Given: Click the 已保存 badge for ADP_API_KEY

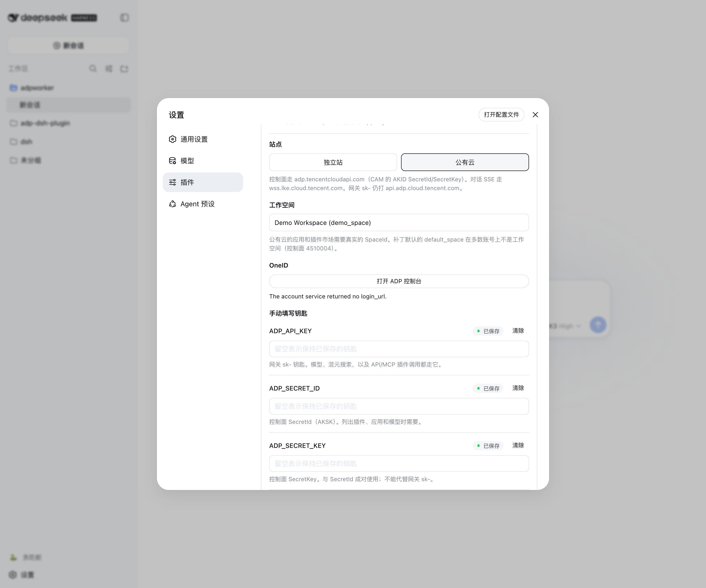Looking at the screenshot, I should pos(488,331).
